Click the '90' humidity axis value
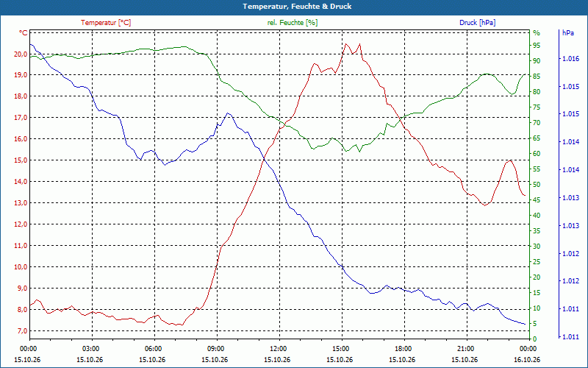Image resolution: width=588 pixels, height=368 pixels. pos(537,61)
